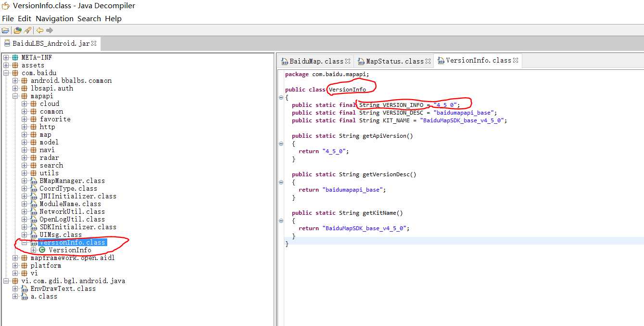Expand the BMapManager.class node
Viewport: 644px width, 326px height.
pyautogui.click(x=24, y=181)
